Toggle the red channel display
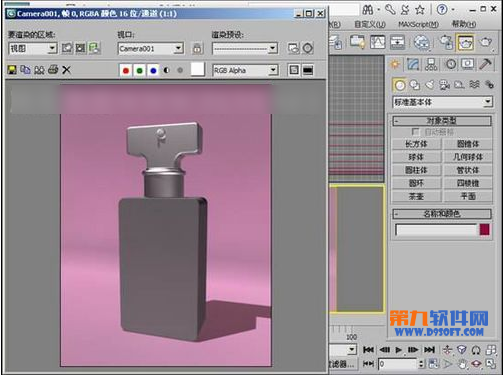 (x=126, y=70)
